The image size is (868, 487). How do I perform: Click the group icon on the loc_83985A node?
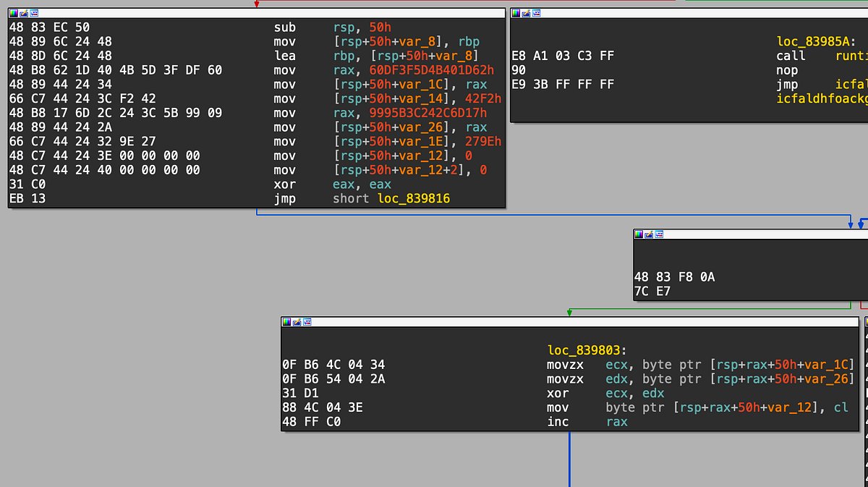pyautogui.click(x=537, y=13)
